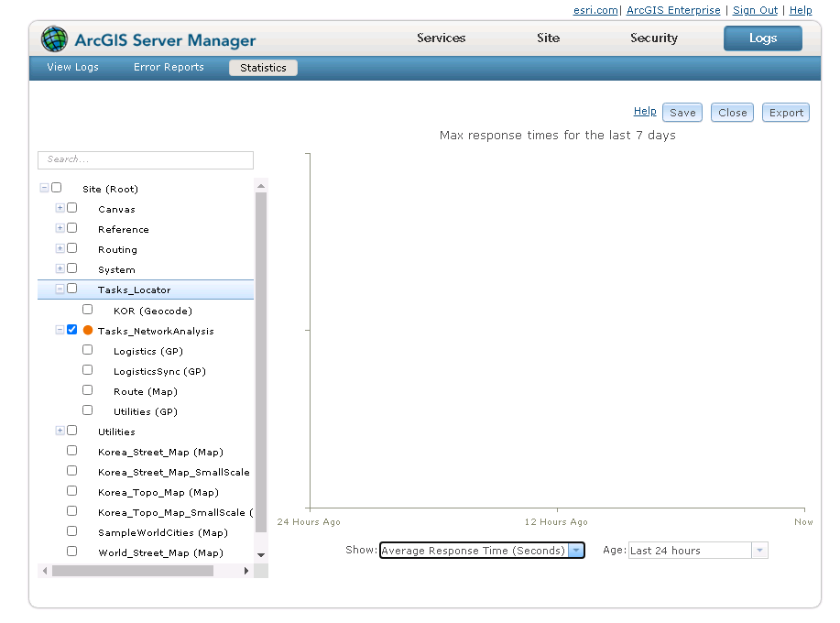Collapse the Tasks_Locator folder
Viewport: 840px width, 623px height.
pos(60,290)
